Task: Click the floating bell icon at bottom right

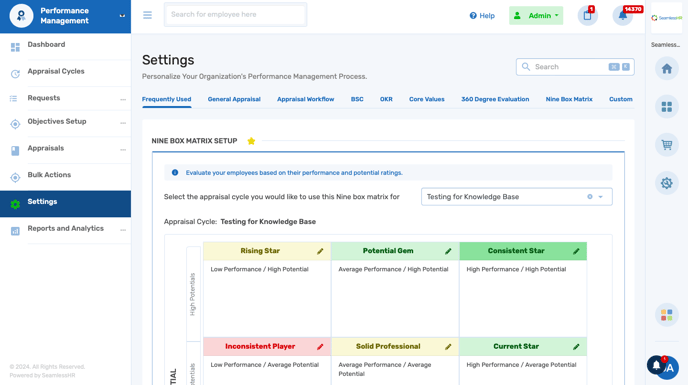Action: click(656, 365)
